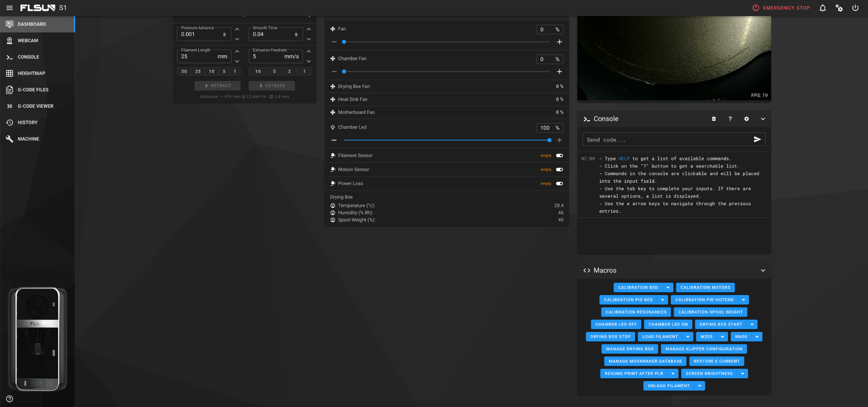Edit the Fan percentage field

550,30
